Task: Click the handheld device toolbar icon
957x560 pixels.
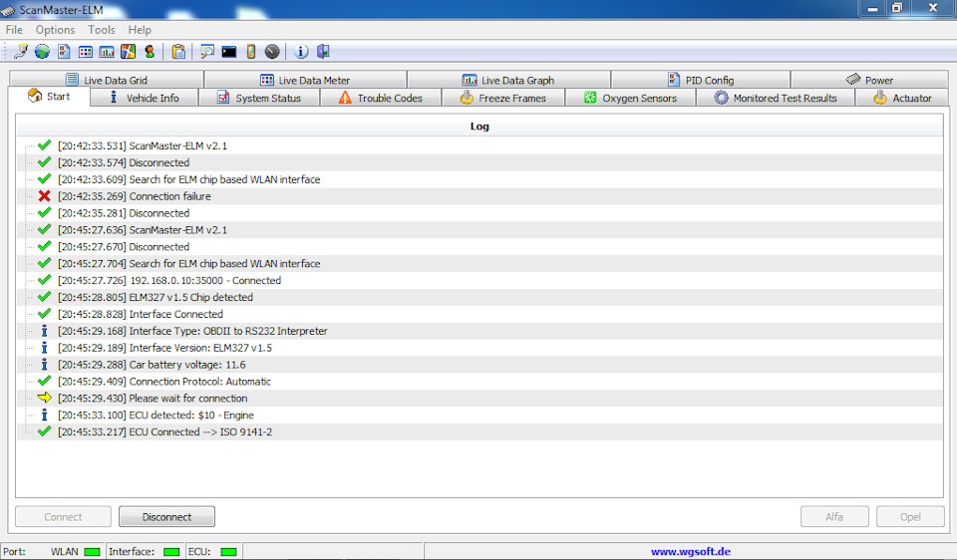Action: pyautogui.click(x=251, y=52)
